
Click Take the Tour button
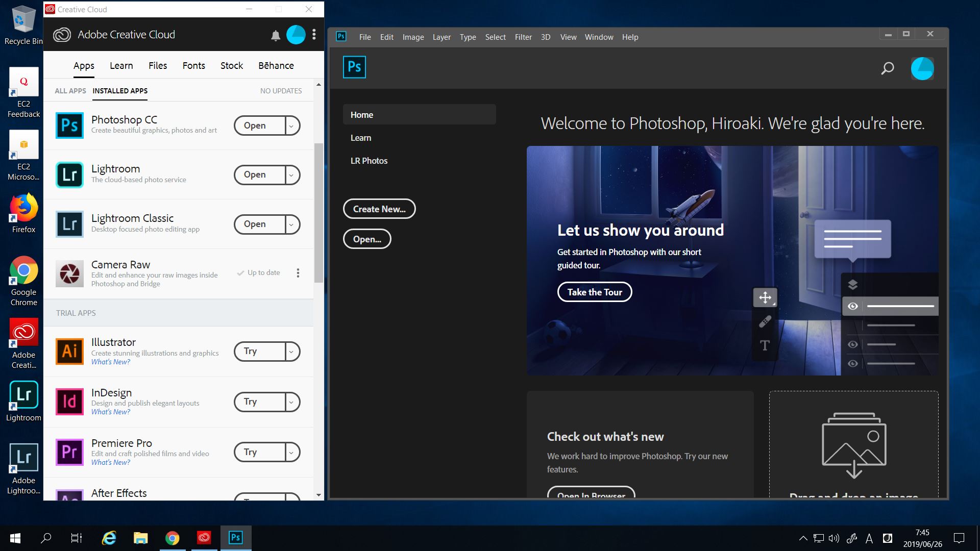point(595,292)
